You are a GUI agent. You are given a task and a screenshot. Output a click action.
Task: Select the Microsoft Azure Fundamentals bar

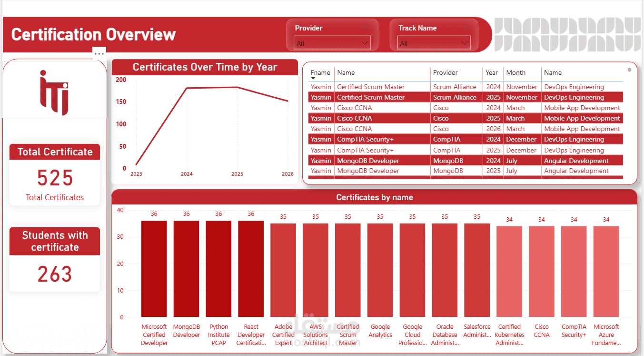pyautogui.click(x=606, y=272)
